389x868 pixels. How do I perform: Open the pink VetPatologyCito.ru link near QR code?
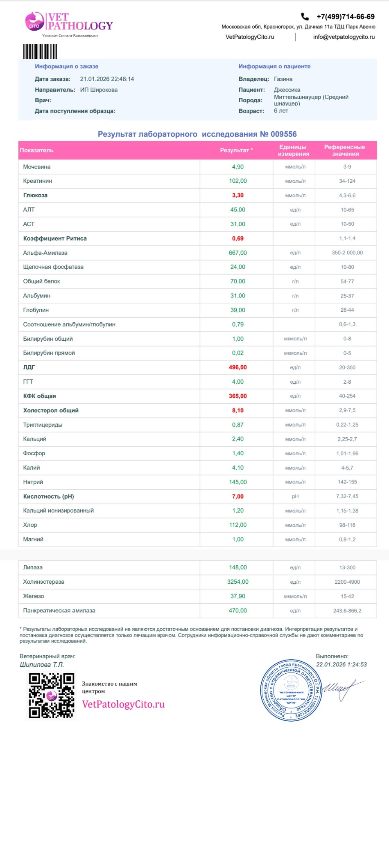[x=123, y=704]
